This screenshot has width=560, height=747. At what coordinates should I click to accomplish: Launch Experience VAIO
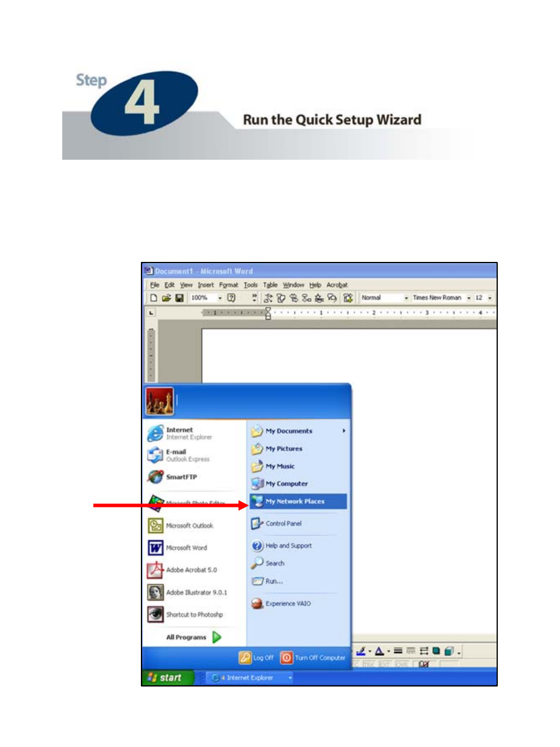pos(281,604)
